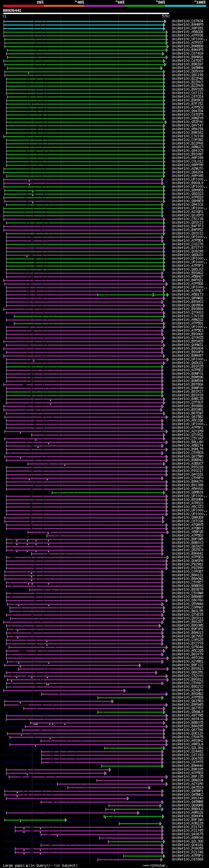Click the ~100% legend label
The width and height of the screenshot is (209, 868).
point(200,2)
